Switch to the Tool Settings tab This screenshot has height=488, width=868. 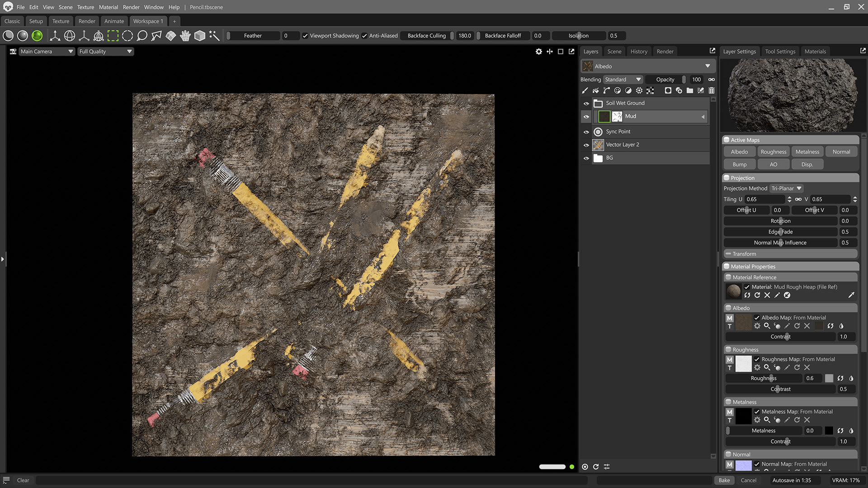780,52
